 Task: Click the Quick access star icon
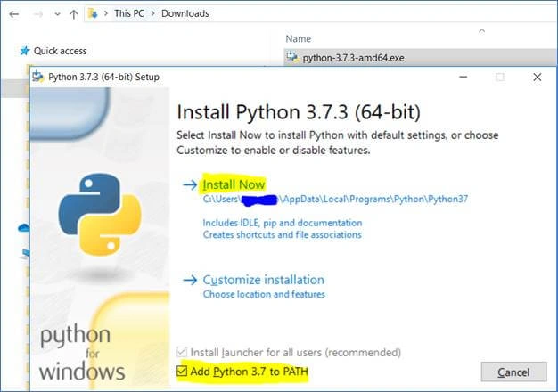tap(25, 51)
